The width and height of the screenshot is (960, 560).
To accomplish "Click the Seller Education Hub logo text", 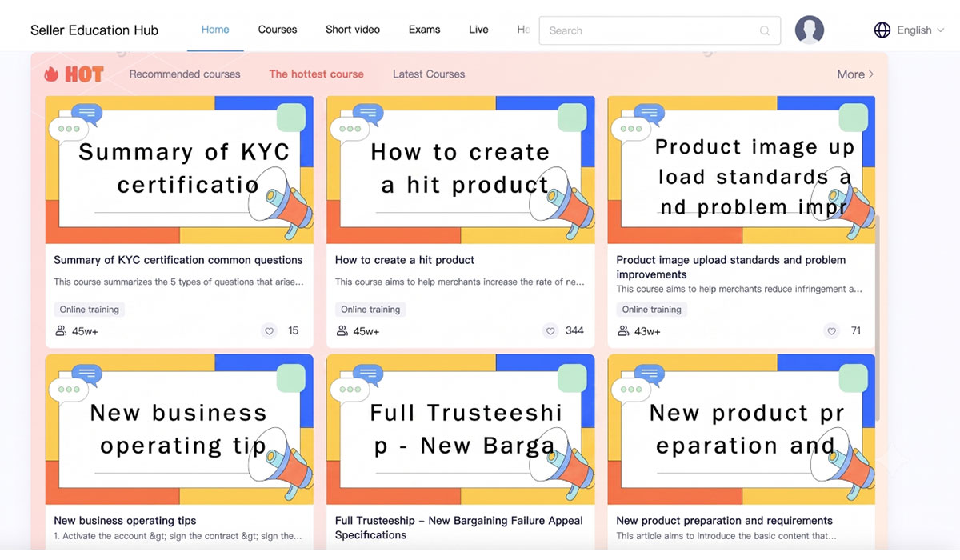I will [94, 30].
